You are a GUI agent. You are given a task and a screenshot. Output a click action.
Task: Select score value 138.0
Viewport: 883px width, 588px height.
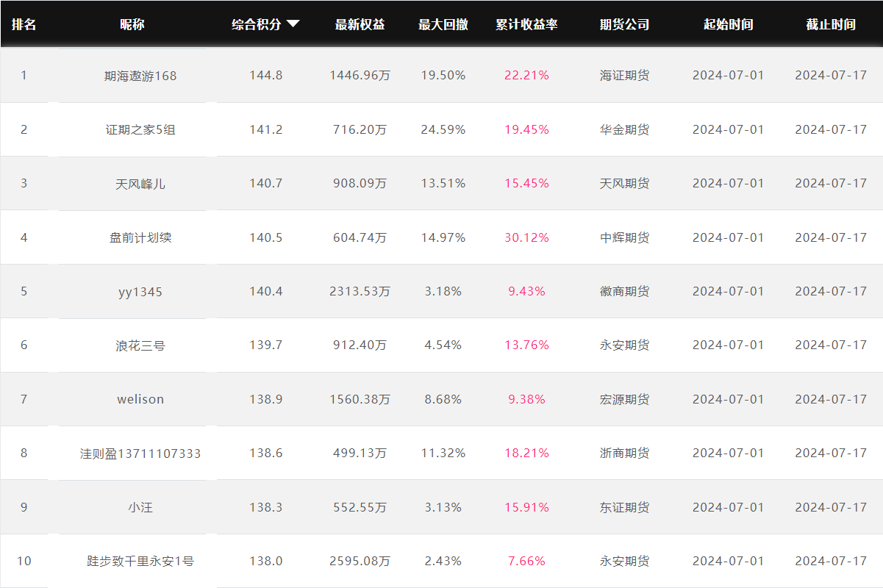coord(265,561)
